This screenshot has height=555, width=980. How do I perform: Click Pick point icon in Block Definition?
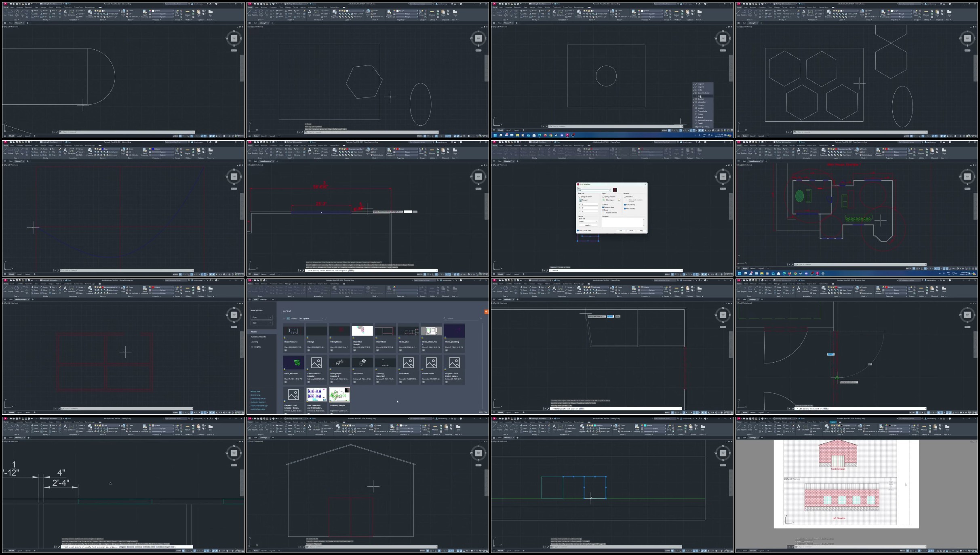click(580, 200)
